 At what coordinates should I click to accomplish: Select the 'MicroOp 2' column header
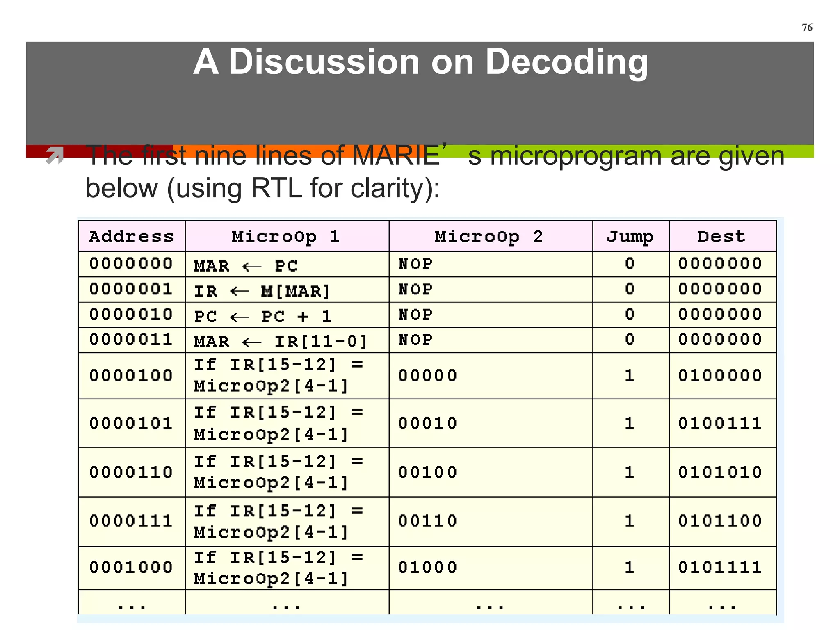pyautogui.click(x=490, y=236)
